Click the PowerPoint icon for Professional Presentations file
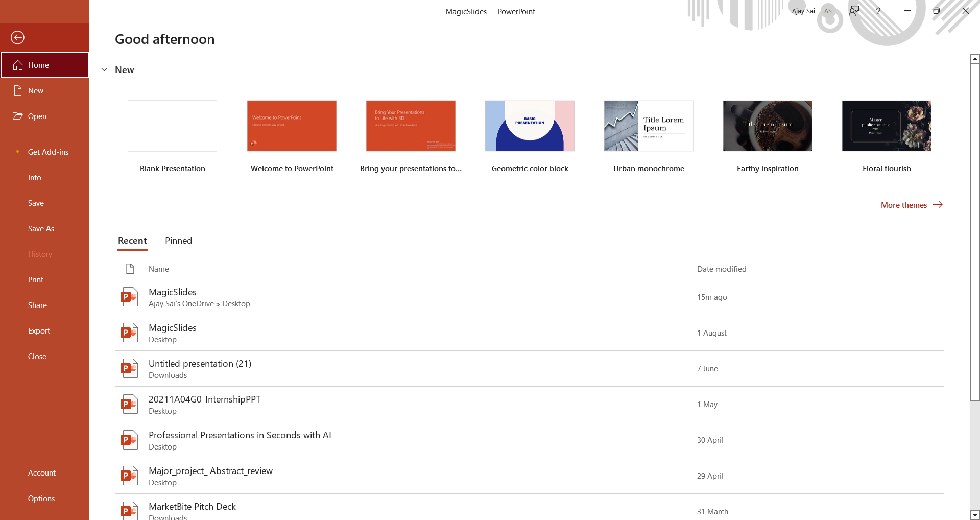Screen dimensions: 980x520 coord(129,440)
